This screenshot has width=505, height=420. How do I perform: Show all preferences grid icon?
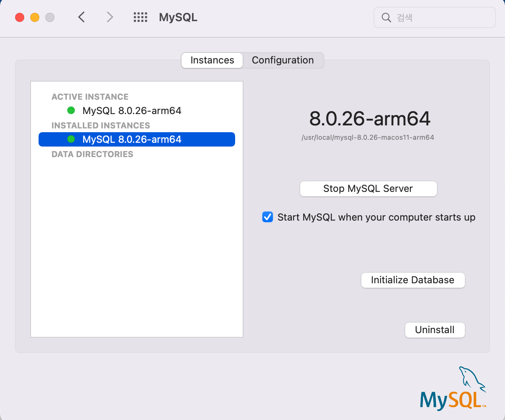coord(140,17)
